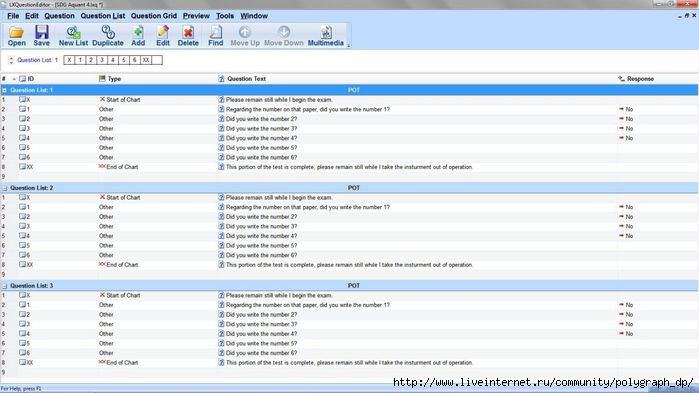
Task: Click Start of Chart red X in List 2
Action: (102, 197)
